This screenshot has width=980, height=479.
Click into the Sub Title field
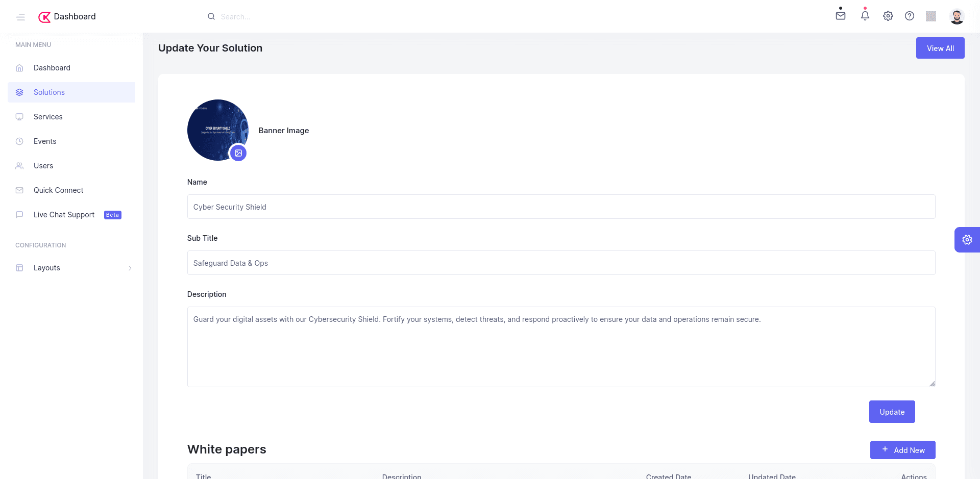coord(561,263)
